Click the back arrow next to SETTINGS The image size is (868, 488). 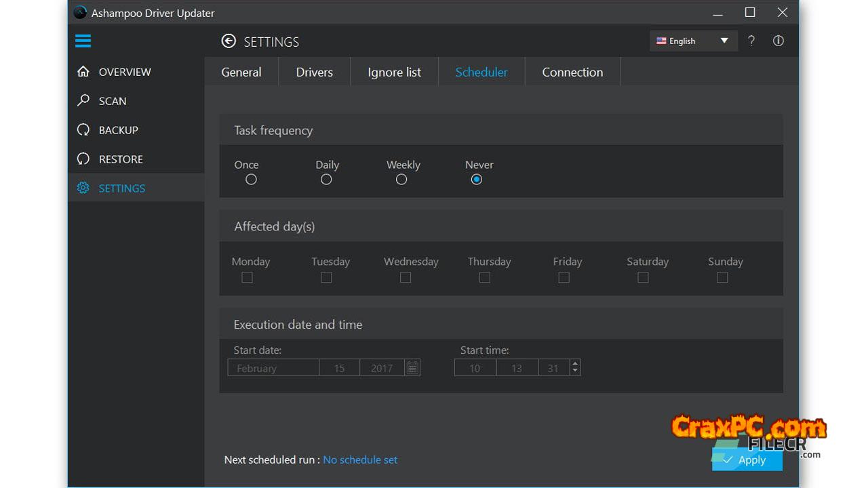coord(229,41)
